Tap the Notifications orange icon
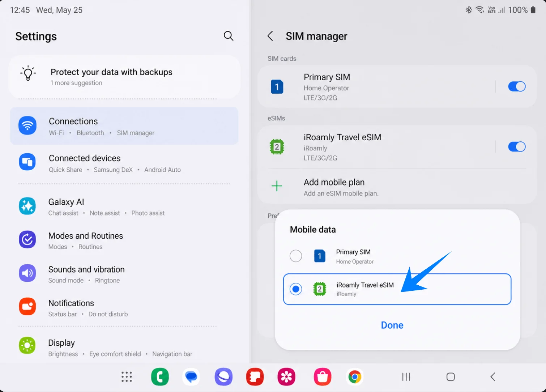Image resolution: width=546 pixels, height=392 pixels. pos(27,307)
